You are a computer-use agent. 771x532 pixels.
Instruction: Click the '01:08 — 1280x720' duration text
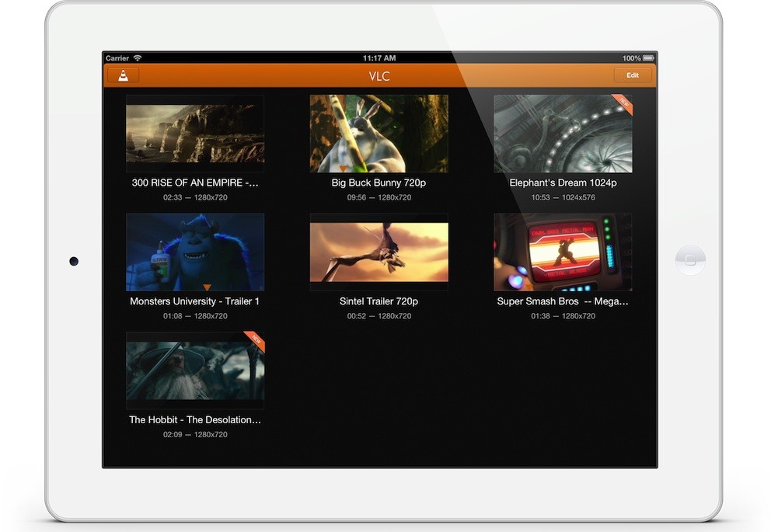[x=195, y=316]
